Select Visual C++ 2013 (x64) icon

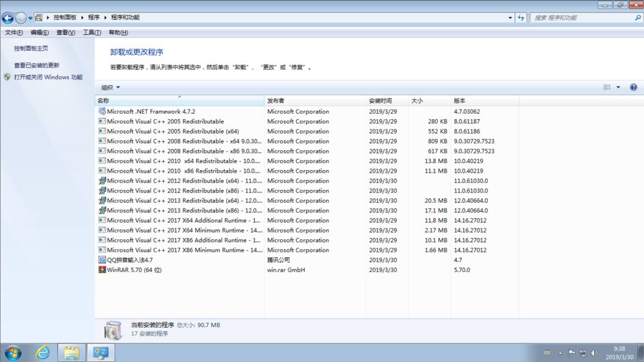pos(102,200)
